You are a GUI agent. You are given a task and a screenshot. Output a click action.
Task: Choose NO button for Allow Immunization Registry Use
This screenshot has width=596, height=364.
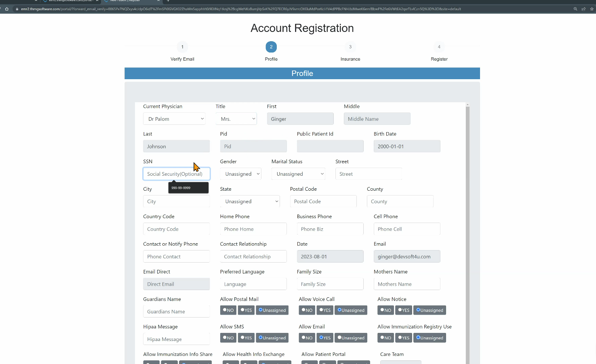386,338
